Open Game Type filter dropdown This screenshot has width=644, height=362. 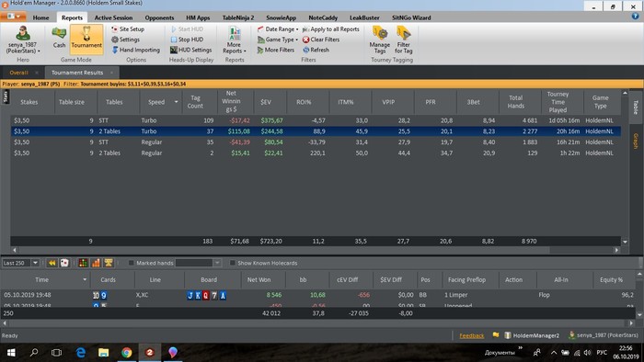pos(278,40)
